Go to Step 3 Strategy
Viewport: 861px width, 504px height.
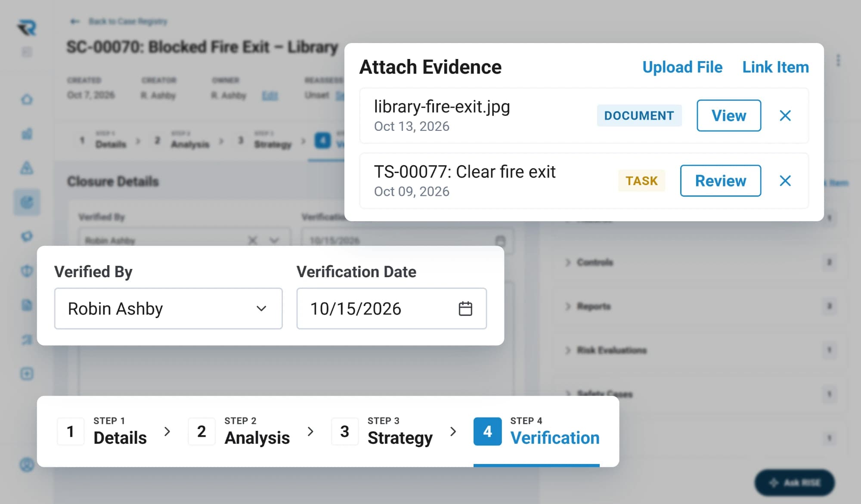pos(382,431)
